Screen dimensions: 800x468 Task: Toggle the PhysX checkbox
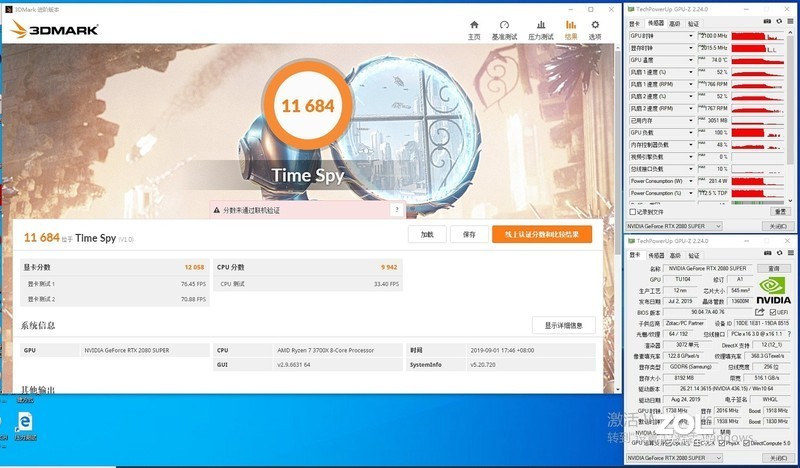tap(722, 443)
